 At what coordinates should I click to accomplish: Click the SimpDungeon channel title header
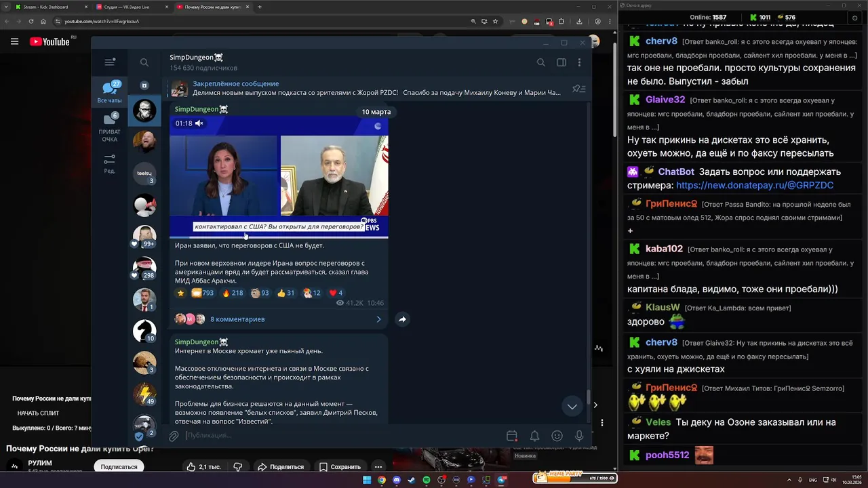tap(197, 58)
